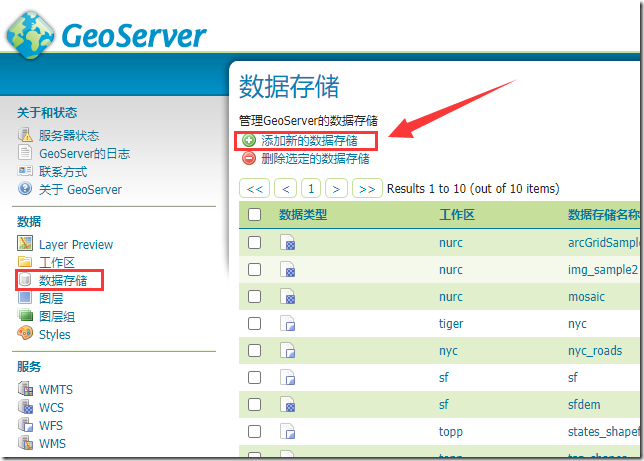644x461 pixels.
Task: Check the mosaic row checkbox
Action: point(254,296)
